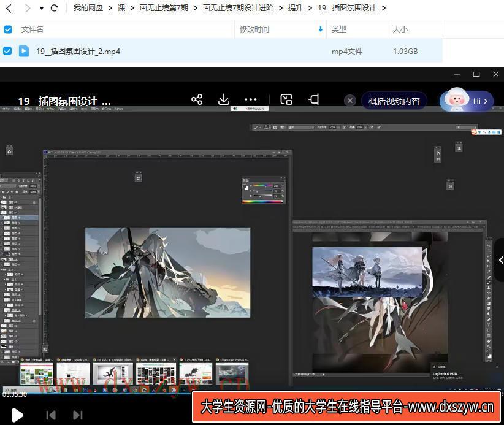Click the black dragon model browser preview
504x425 pixels.
tap(113, 374)
